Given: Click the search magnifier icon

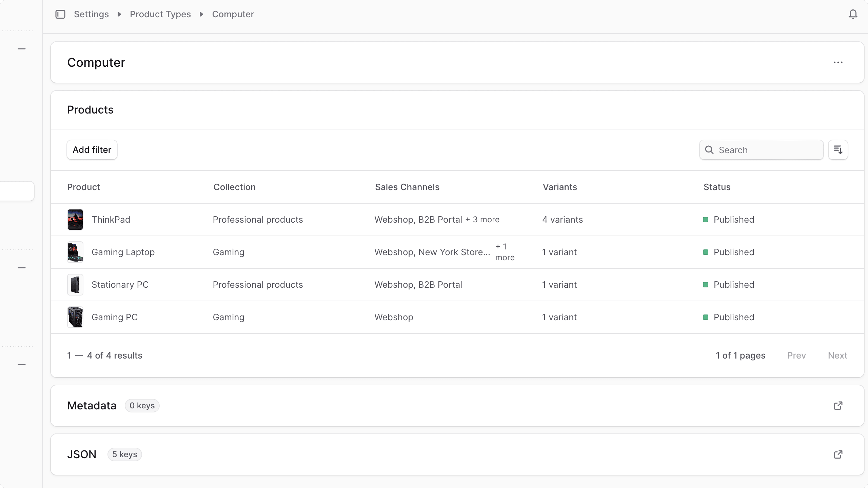Looking at the screenshot, I should pos(710,149).
